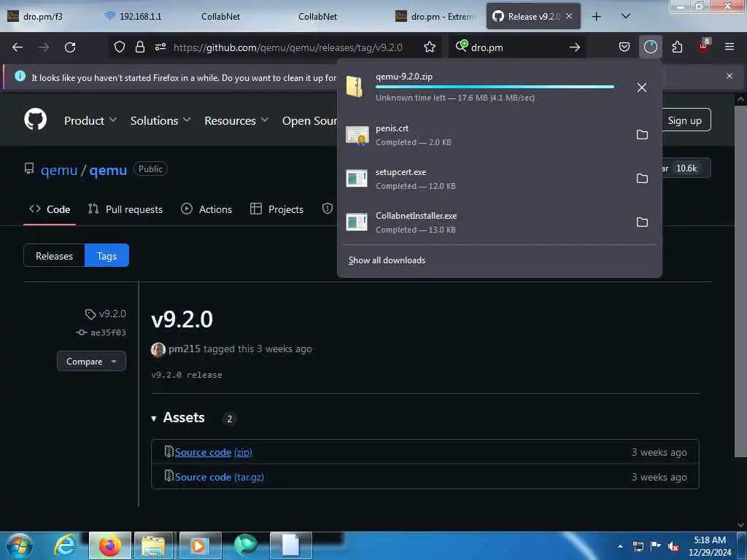Cancel the qemu-9.2.0.zip download

pyautogui.click(x=642, y=87)
